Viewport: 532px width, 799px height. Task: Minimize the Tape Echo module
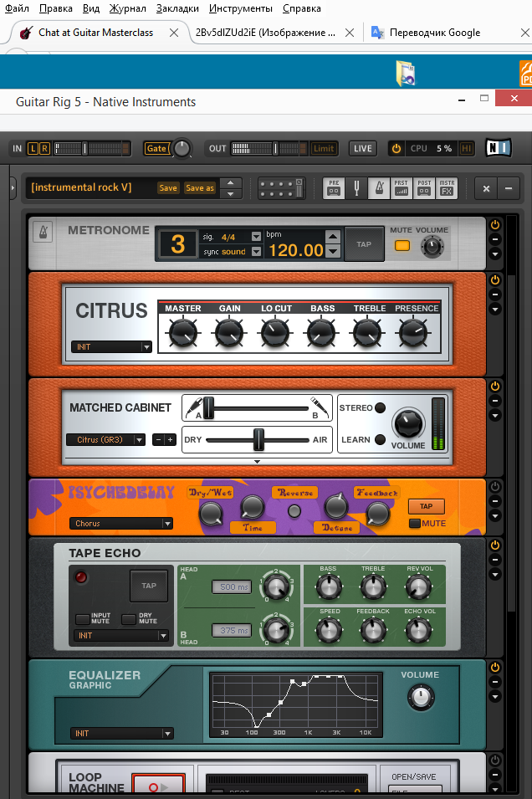coord(495,560)
